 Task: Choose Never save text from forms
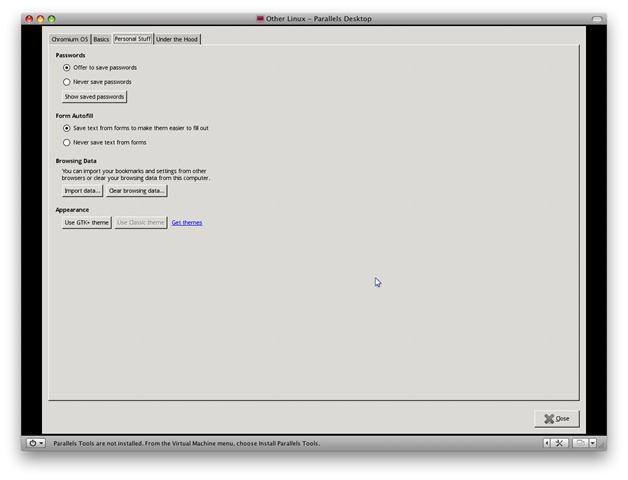click(67, 142)
